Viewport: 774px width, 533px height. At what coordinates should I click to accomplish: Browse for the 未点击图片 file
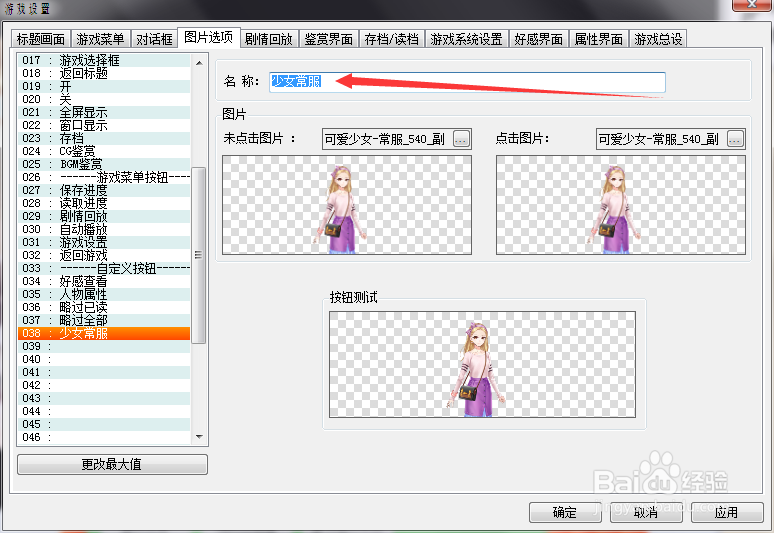[x=461, y=140]
